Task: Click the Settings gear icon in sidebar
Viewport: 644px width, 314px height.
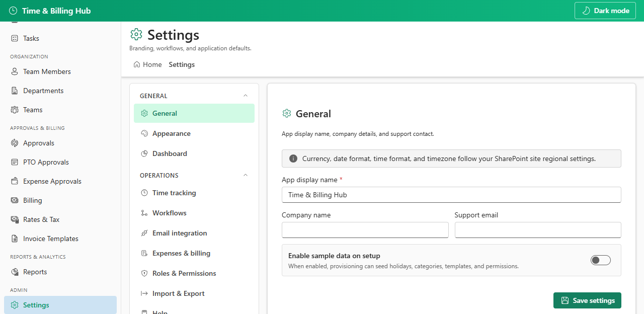Action: [x=15, y=305]
